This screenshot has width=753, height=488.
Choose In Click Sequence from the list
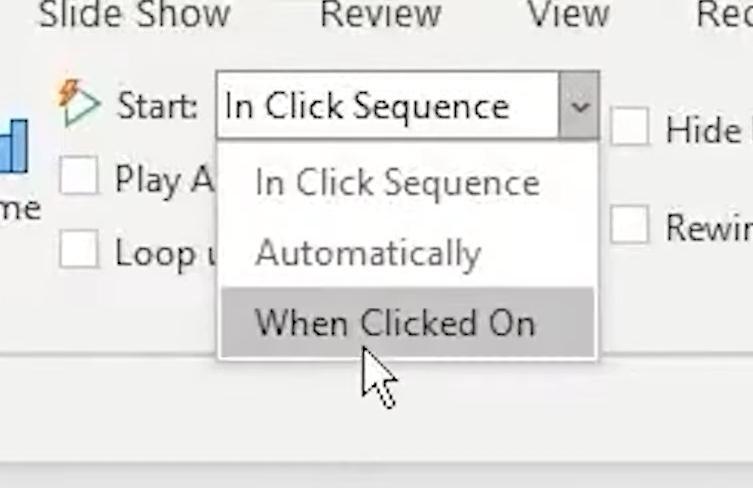[397, 182]
